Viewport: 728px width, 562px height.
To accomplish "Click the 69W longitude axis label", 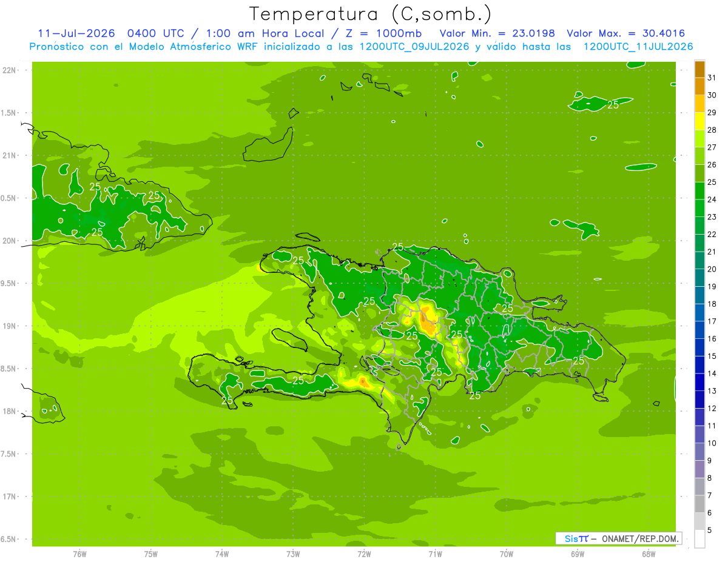I will (578, 554).
